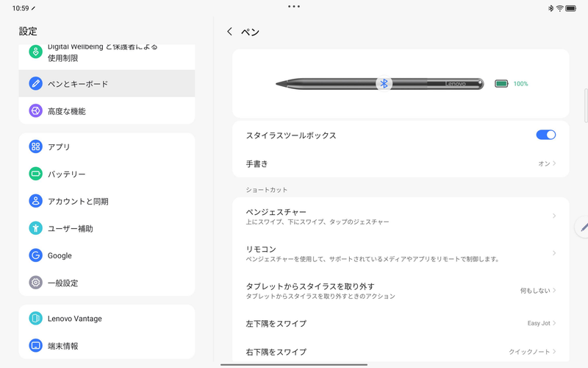Click the green バッテリー icon
This screenshot has width=588, height=368.
(35, 174)
